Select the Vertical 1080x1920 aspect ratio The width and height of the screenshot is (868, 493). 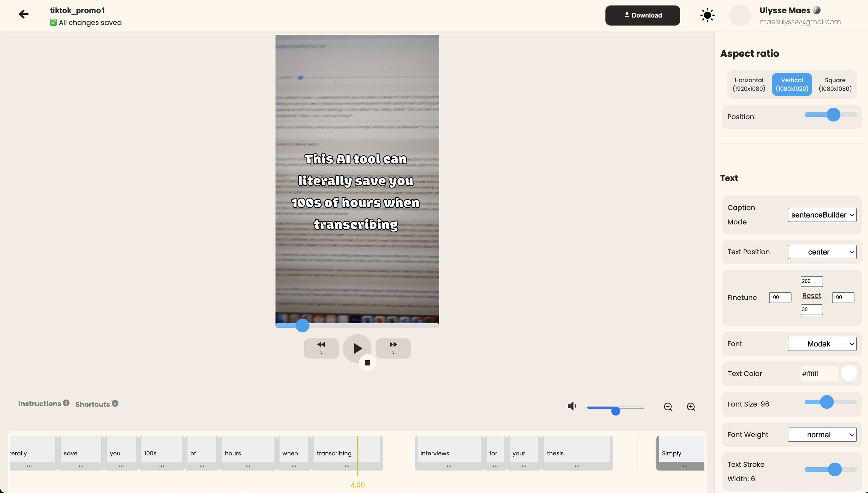click(x=792, y=84)
